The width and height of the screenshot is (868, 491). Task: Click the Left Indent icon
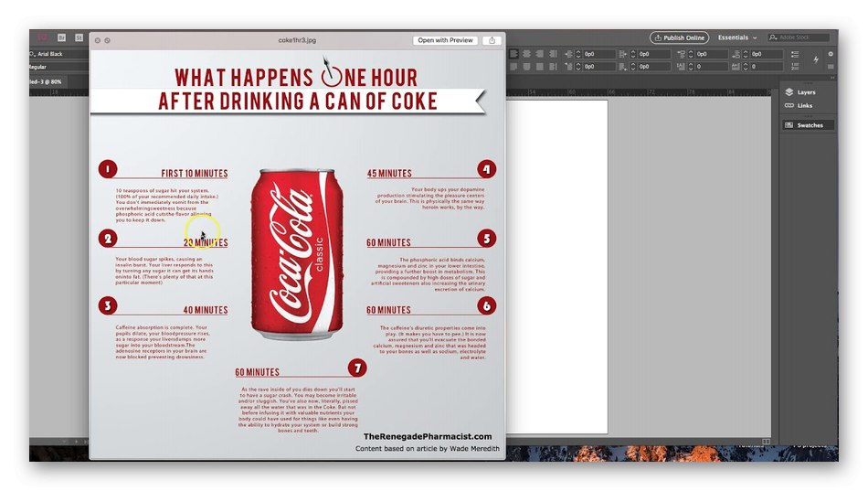[x=569, y=54]
